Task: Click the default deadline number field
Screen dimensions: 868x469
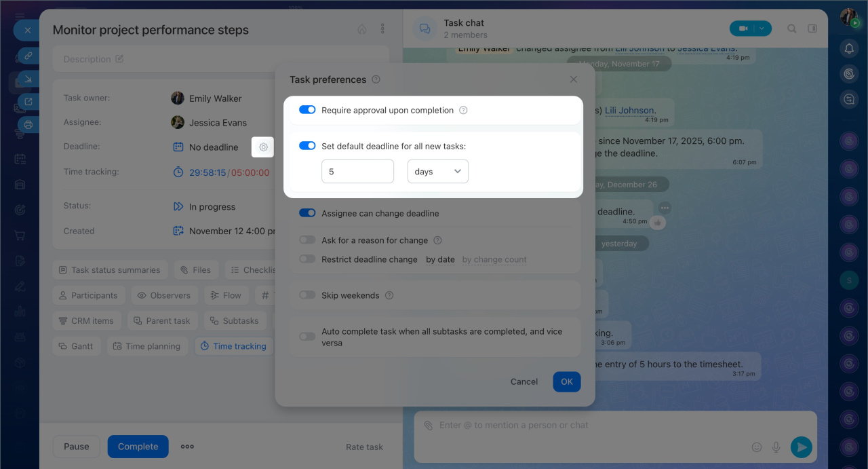Action: pyautogui.click(x=357, y=172)
